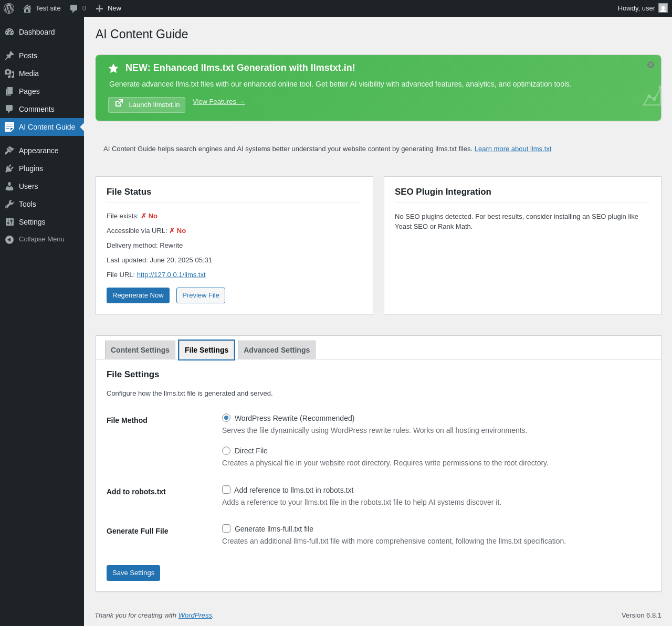Open Plugins menu item
The width and height of the screenshot is (672, 626).
(x=42, y=168)
